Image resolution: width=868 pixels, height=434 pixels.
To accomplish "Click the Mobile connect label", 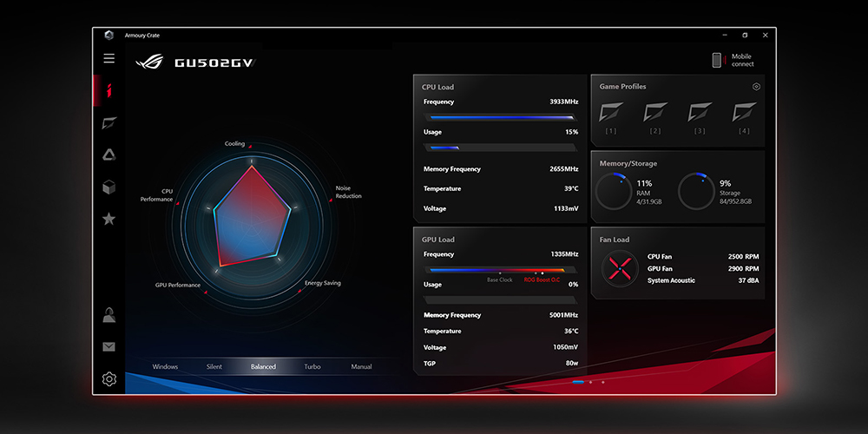I will point(742,61).
